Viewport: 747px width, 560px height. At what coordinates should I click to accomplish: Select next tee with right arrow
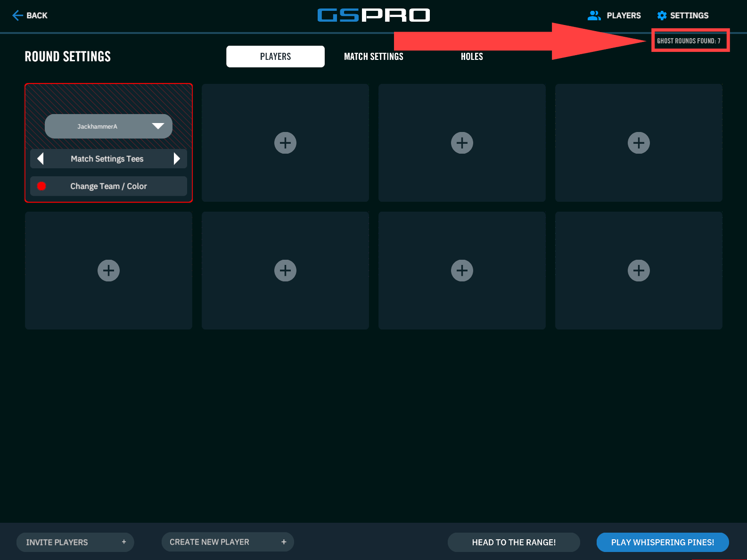177,159
